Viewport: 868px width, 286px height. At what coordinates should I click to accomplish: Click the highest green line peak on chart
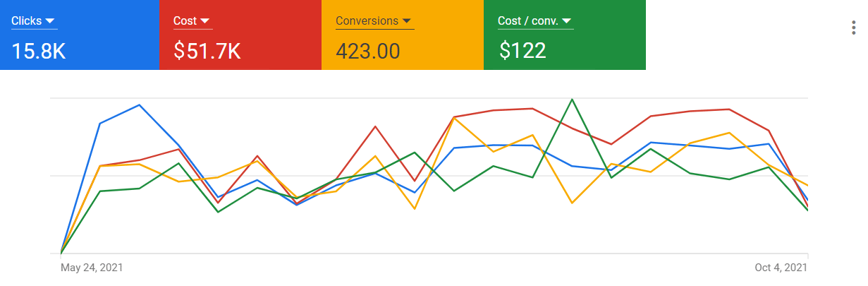[572, 99]
